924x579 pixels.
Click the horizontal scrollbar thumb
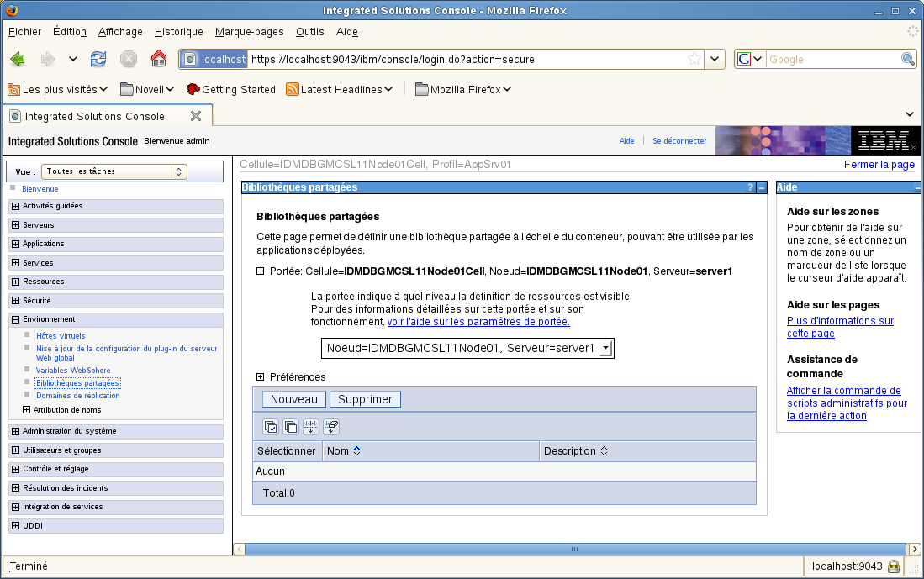click(574, 549)
